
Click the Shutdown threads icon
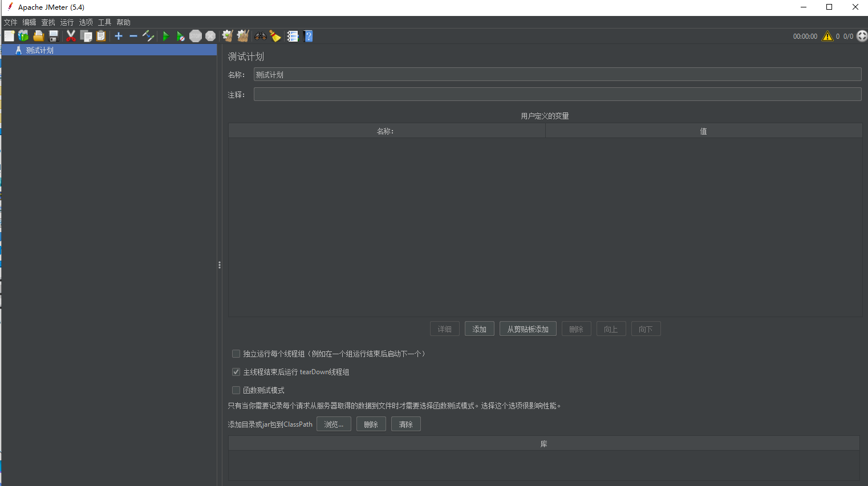point(210,36)
